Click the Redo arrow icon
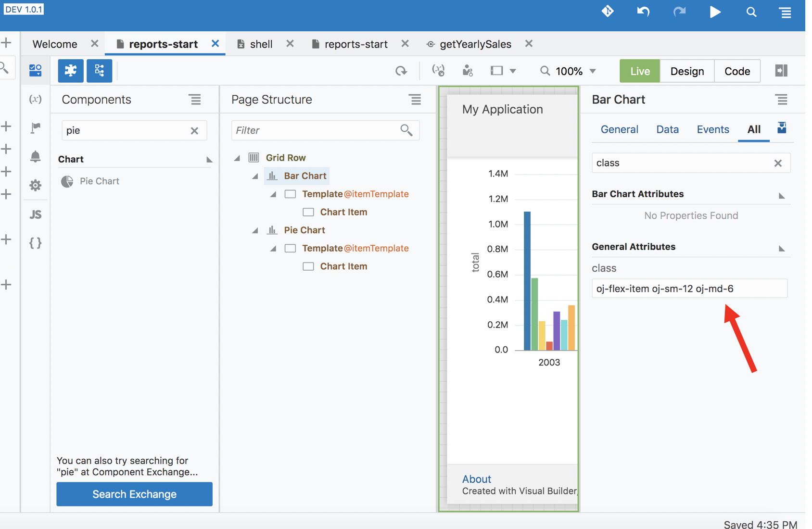This screenshot has width=812, height=529. tap(679, 12)
